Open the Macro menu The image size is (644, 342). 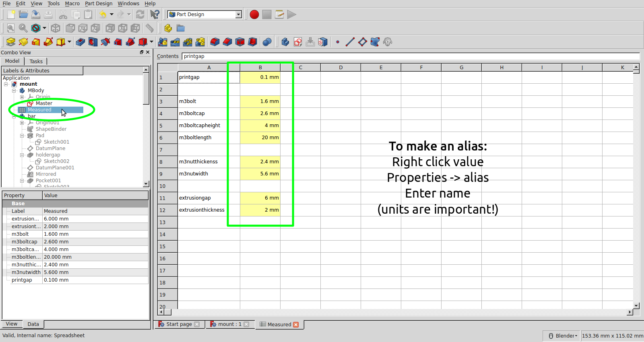pyautogui.click(x=72, y=4)
